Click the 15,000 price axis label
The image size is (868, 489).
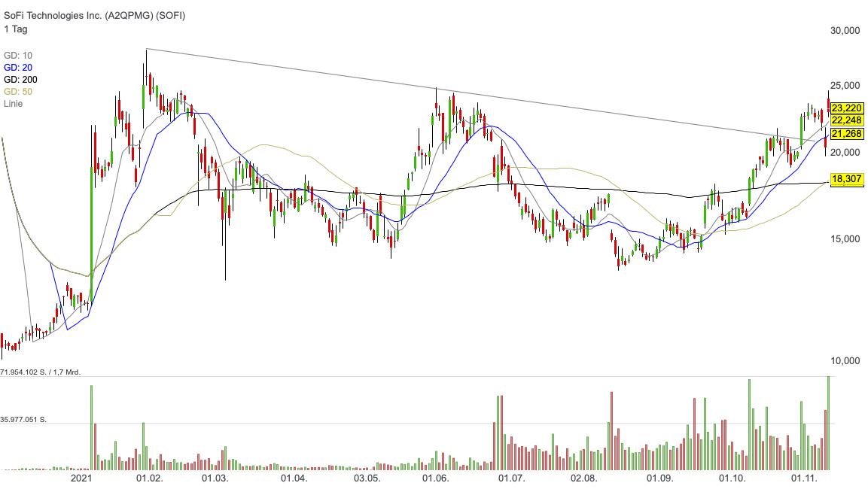pos(845,239)
